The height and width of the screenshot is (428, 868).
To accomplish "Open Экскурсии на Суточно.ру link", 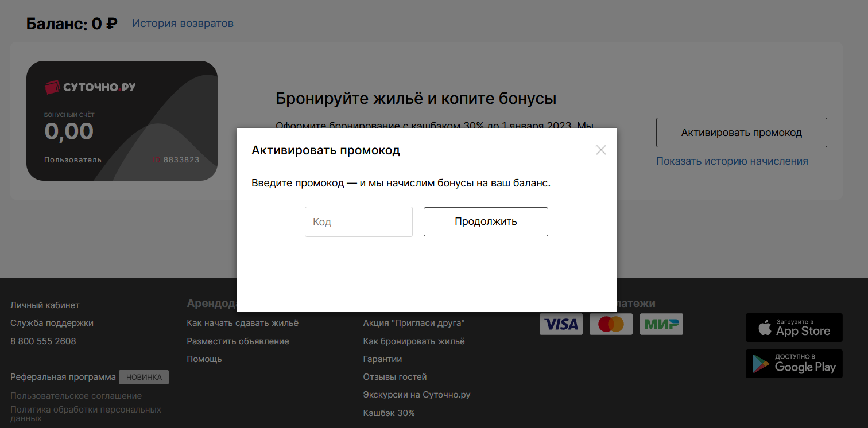I will 417,395.
